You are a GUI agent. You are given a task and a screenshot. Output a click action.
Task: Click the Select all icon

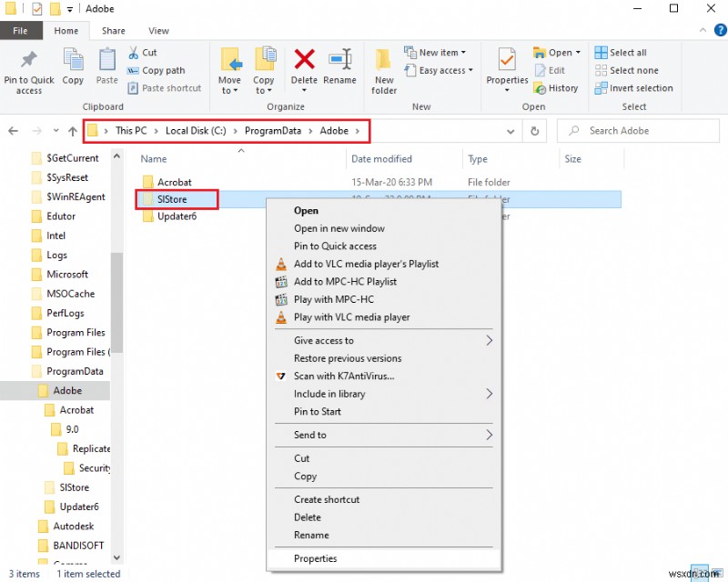pyautogui.click(x=620, y=53)
